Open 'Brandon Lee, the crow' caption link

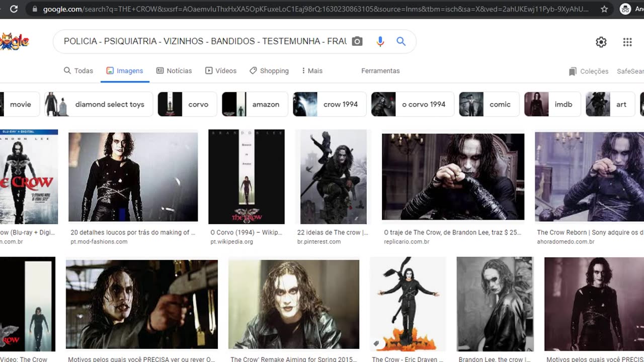point(495,359)
